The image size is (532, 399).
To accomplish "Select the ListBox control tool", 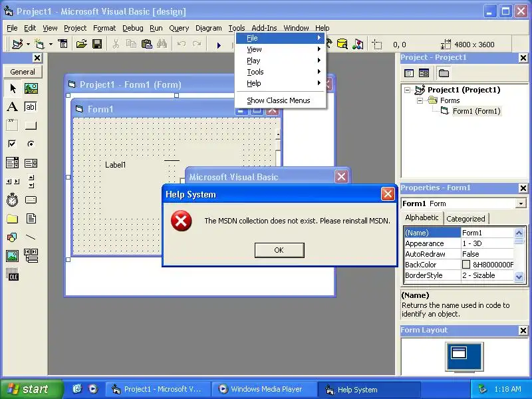I will pos(31,163).
